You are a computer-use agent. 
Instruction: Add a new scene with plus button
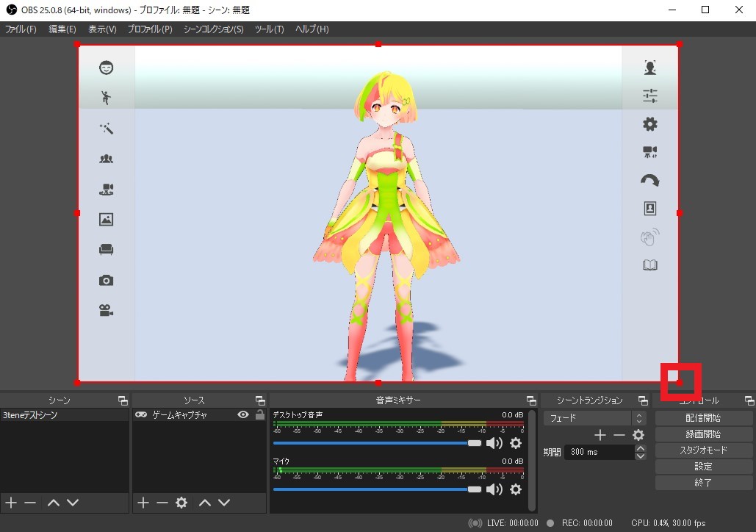click(x=11, y=503)
